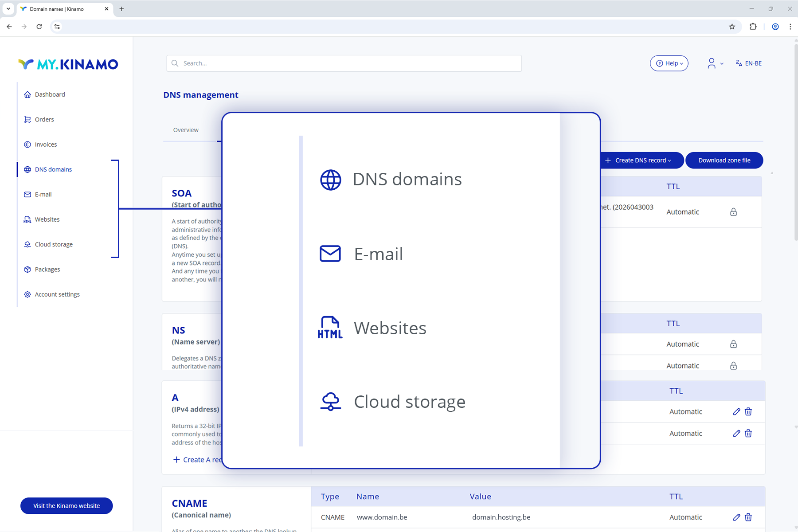Click the Create A record link
Image resolution: width=798 pixels, height=532 pixels.
coord(197,460)
